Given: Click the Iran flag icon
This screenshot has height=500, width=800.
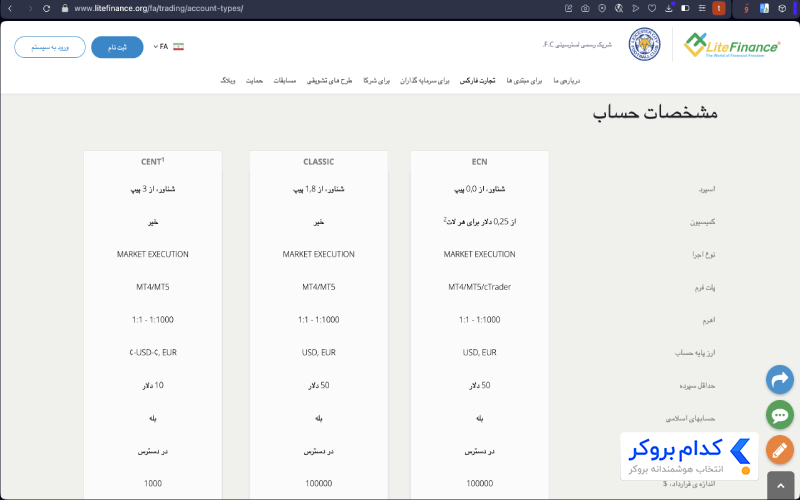Looking at the screenshot, I should (x=178, y=46).
